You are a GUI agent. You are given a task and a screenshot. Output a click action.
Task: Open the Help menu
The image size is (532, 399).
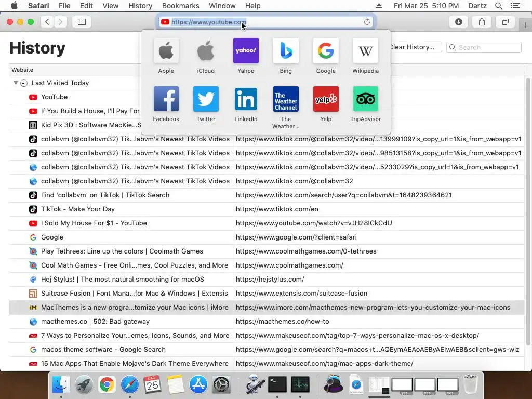click(253, 6)
